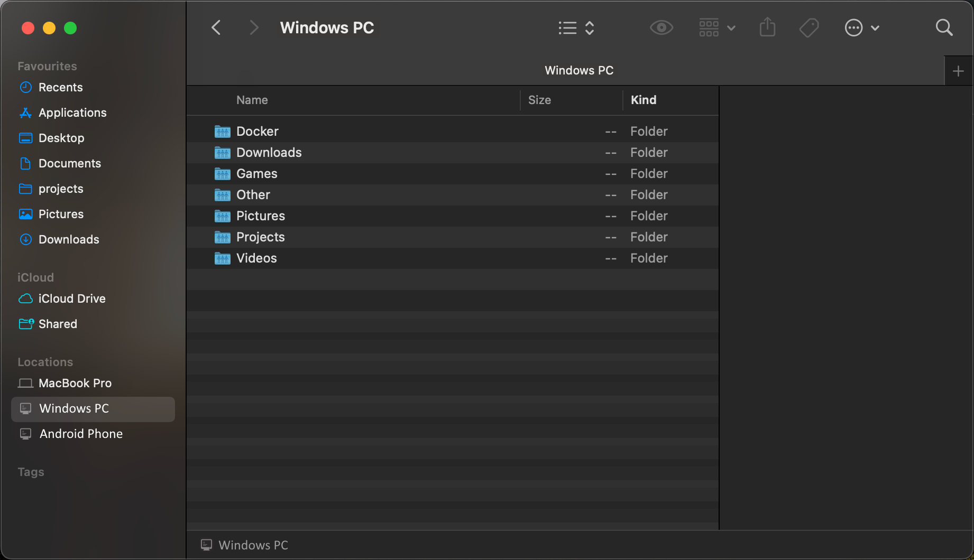Click the Documents page icon
This screenshot has height=560, width=974.
[25, 163]
